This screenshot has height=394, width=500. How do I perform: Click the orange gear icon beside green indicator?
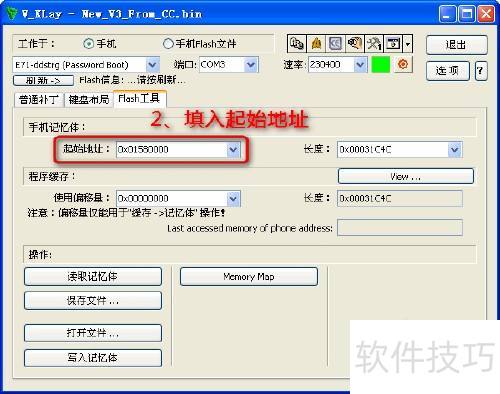pyautogui.click(x=403, y=64)
